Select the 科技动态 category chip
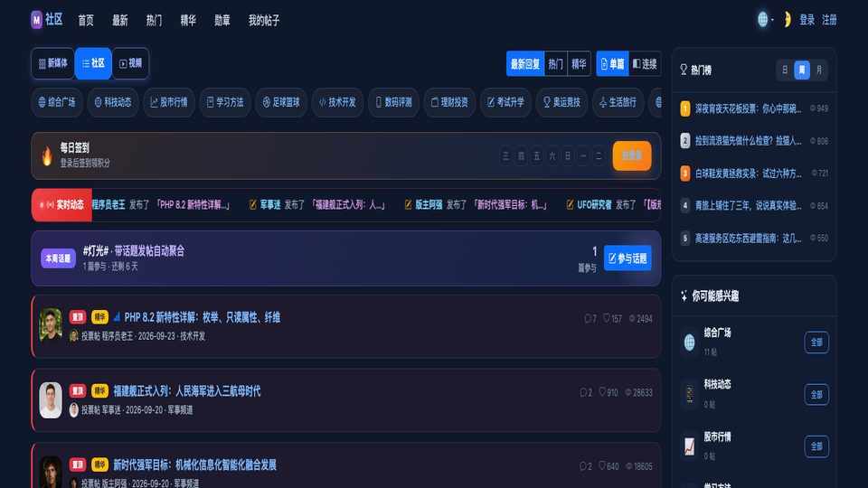The image size is (868, 488). coord(113,102)
